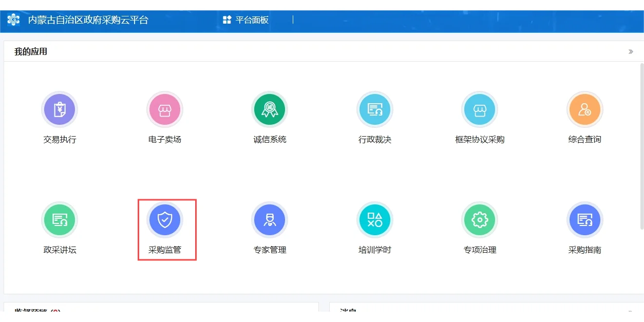Image resolution: width=644 pixels, height=322 pixels.
Task: Click the 专家管理 label text
Action: coord(270,250)
